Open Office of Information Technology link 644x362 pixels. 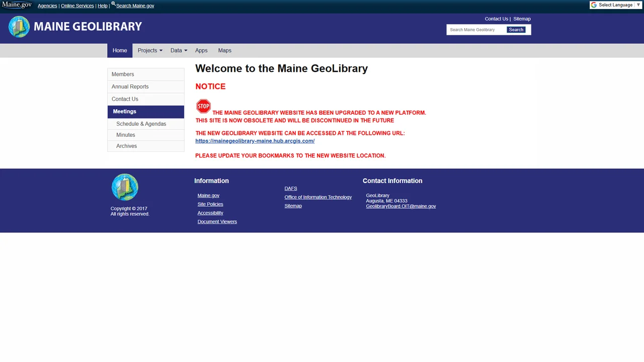coord(318,197)
